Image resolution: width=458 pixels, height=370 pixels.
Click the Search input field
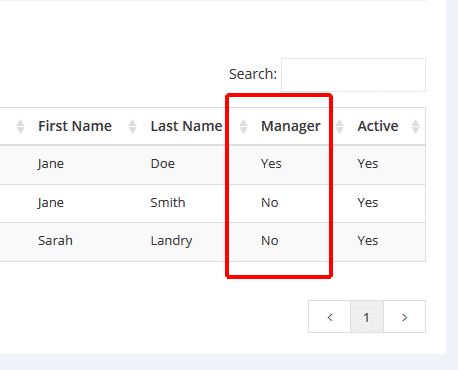click(x=353, y=75)
